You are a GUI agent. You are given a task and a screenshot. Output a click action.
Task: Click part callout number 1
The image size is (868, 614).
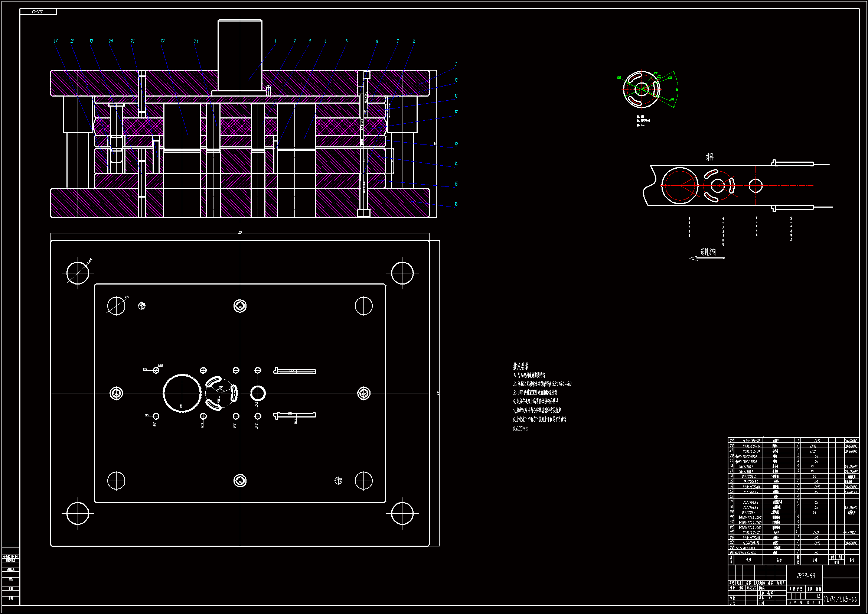[275, 41]
